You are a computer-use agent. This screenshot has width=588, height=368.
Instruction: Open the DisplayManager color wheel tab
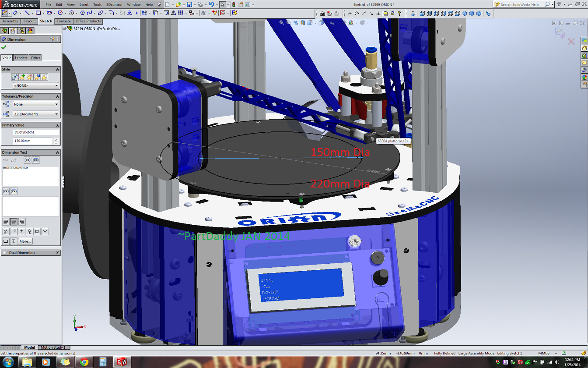coord(30,31)
